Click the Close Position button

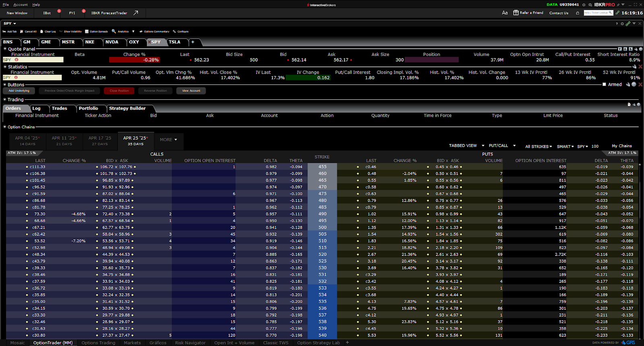pyautogui.click(x=119, y=91)
